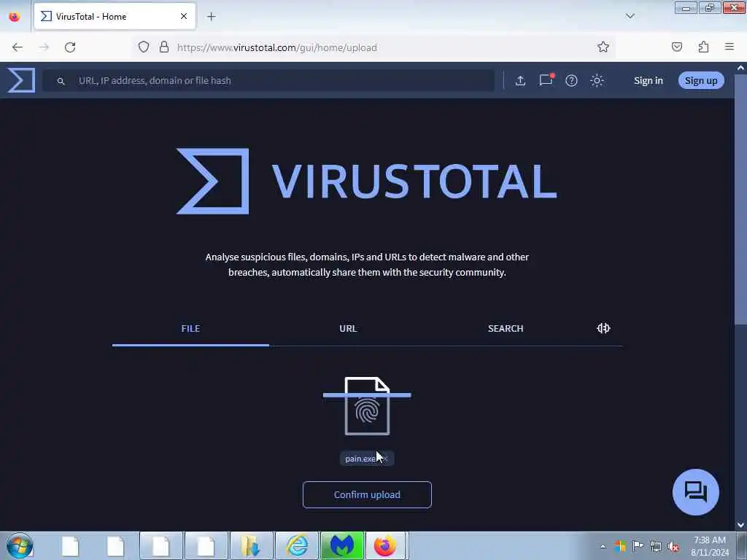Screen dimensions: 747x560
Task: Click the network tray icon
Action: [656, 546]
